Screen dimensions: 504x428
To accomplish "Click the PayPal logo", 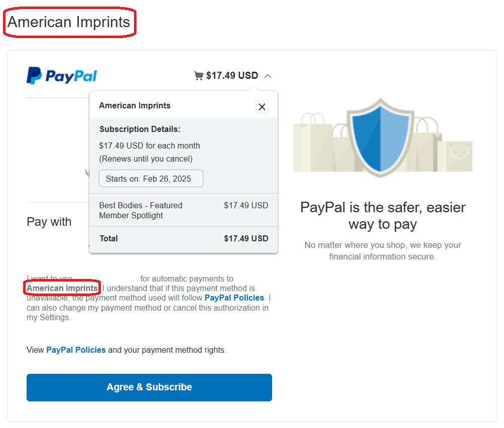I will click(x=61, y=76).
